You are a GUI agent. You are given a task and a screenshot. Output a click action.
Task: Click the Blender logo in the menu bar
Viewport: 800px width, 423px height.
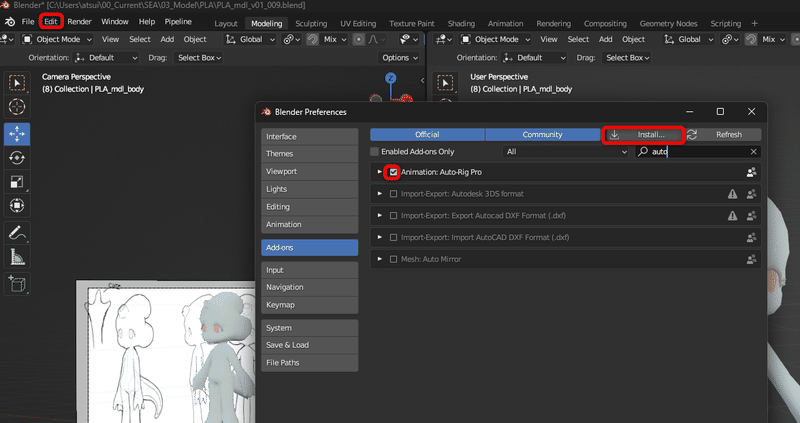[x=10, y=22]
